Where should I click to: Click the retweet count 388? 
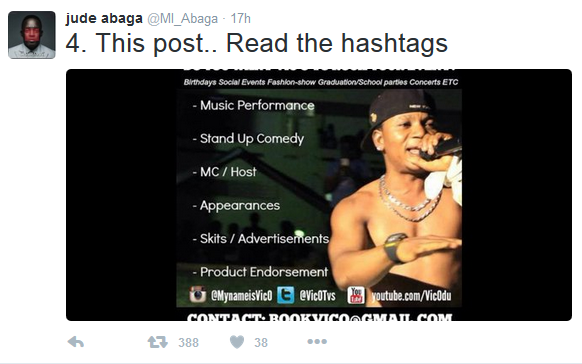[189, 342]
